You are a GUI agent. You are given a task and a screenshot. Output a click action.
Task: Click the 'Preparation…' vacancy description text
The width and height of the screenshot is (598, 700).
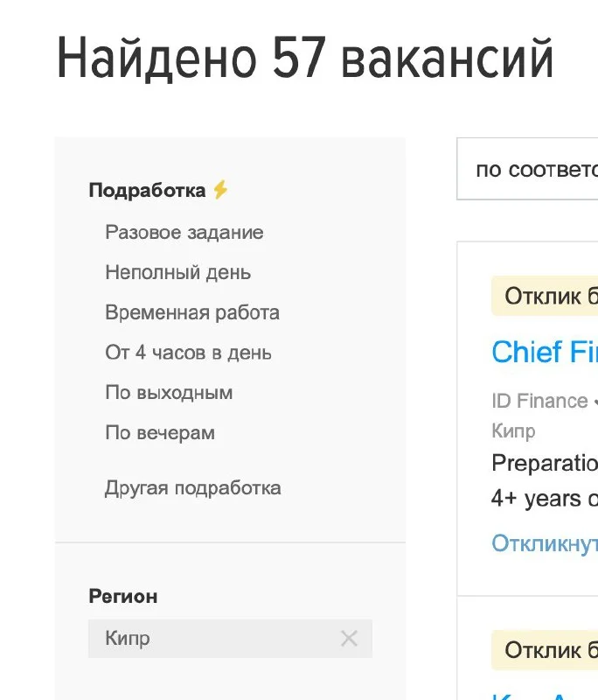[544, 462]
